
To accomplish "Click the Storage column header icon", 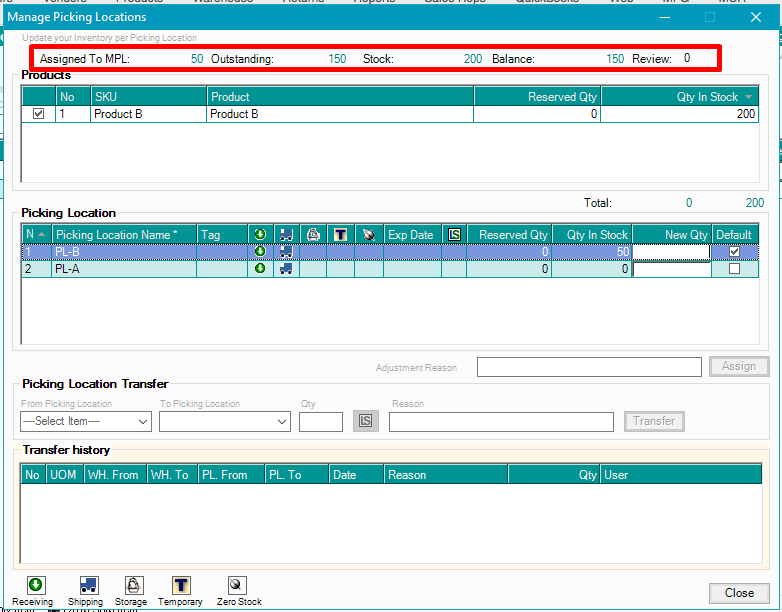I will coord(313,235).
